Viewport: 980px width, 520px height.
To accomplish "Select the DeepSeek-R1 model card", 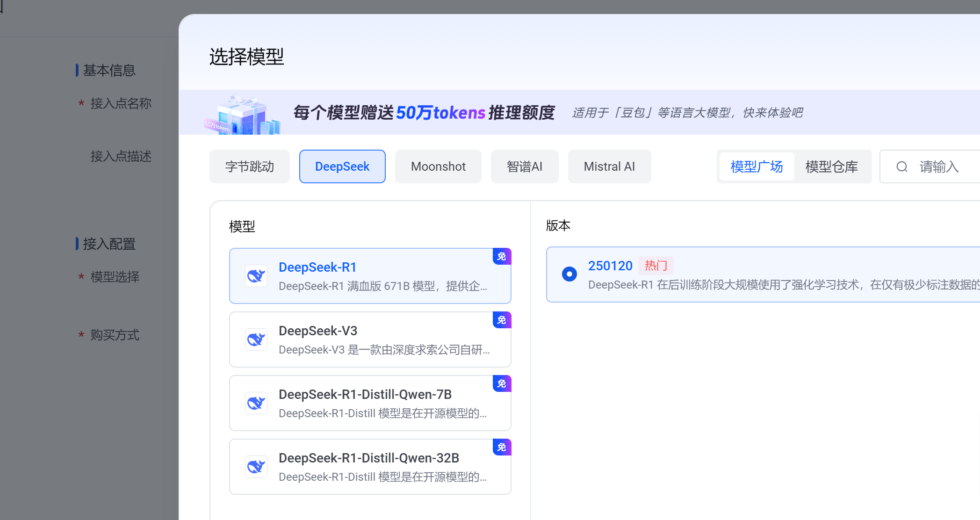I will click(370, 276).
